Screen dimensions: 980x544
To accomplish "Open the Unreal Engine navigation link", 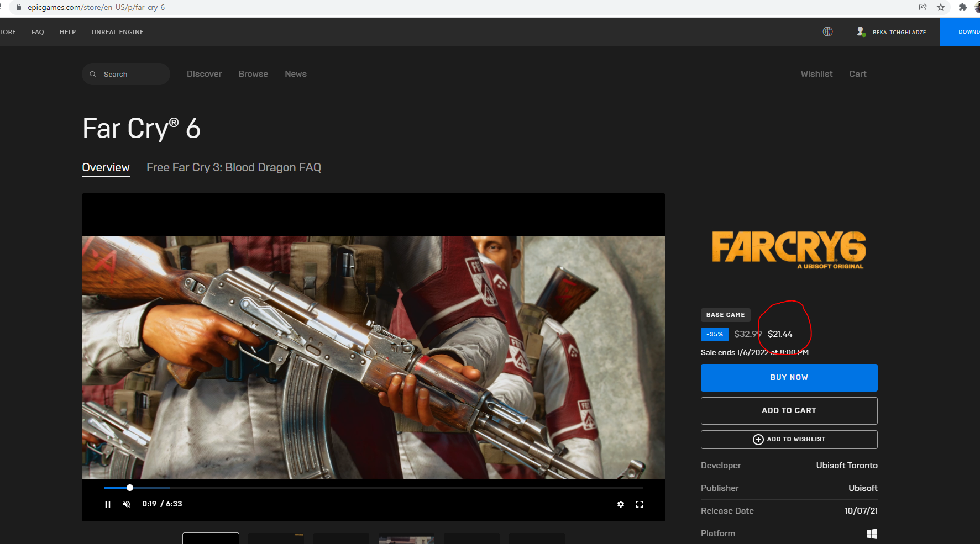I will click(x=117, y=32).
